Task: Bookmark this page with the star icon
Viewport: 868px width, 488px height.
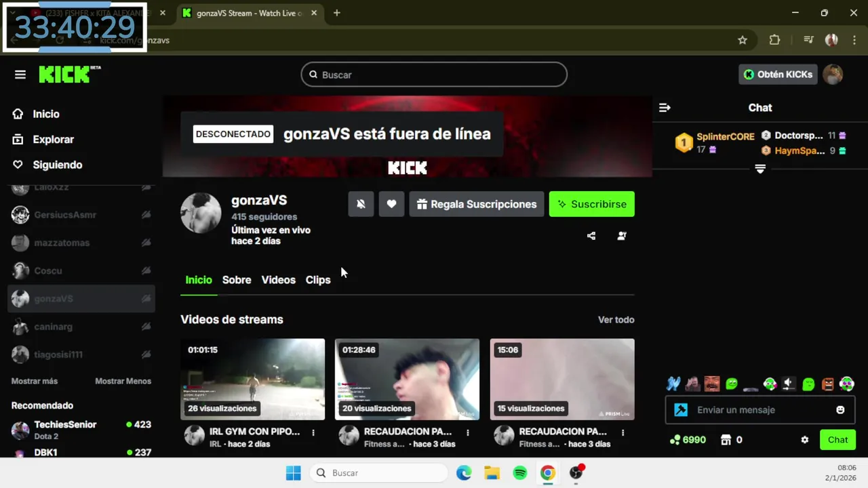Action: [x=743, y=40]
